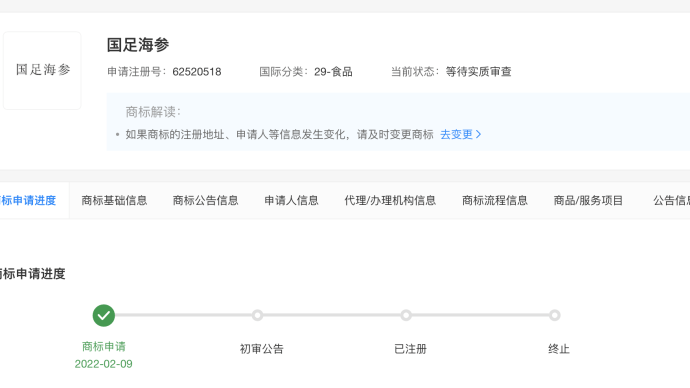Click the 终止 step label

(559, 349)
